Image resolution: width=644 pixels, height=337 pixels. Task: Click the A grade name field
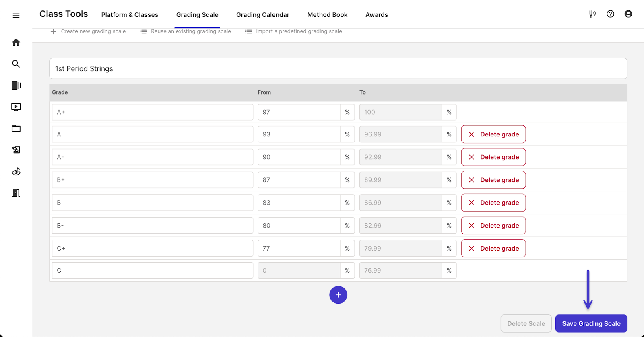tap(153, 134)
